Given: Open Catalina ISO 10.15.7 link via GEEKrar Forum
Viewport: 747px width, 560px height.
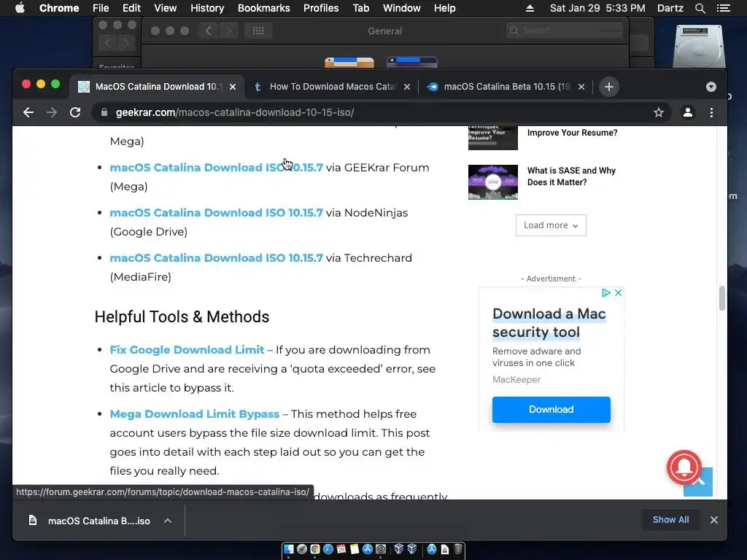Looking at the screenshot, I should [216, 168].
